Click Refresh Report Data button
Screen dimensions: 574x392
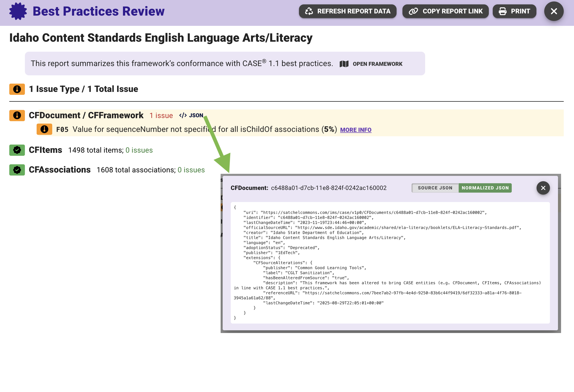click(348, 11)
